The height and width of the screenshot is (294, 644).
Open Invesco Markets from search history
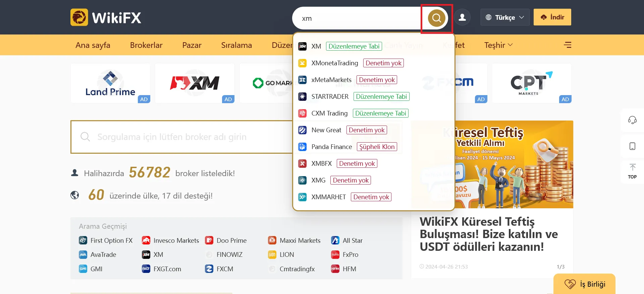[x=170, y=240]
